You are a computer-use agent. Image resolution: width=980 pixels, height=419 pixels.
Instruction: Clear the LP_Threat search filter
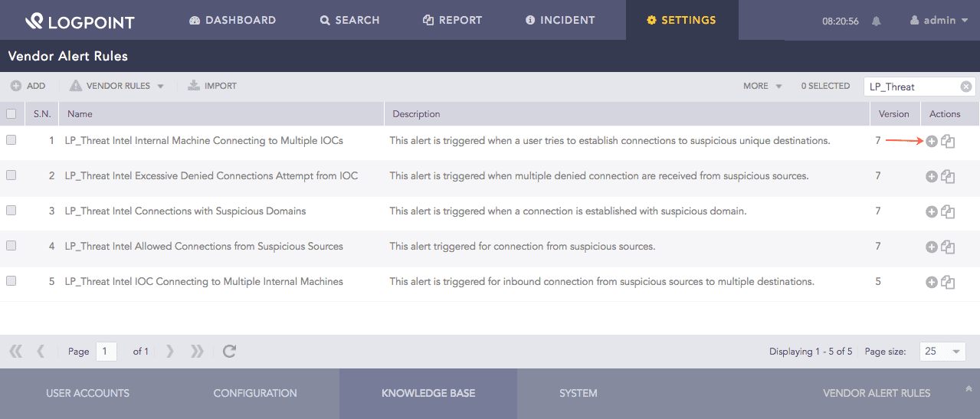(966, 87)
